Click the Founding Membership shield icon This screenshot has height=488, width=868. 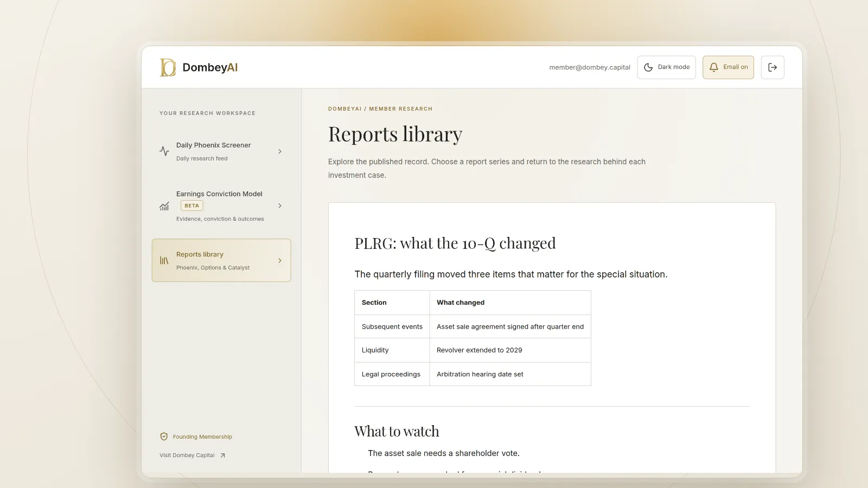(164, 436)
